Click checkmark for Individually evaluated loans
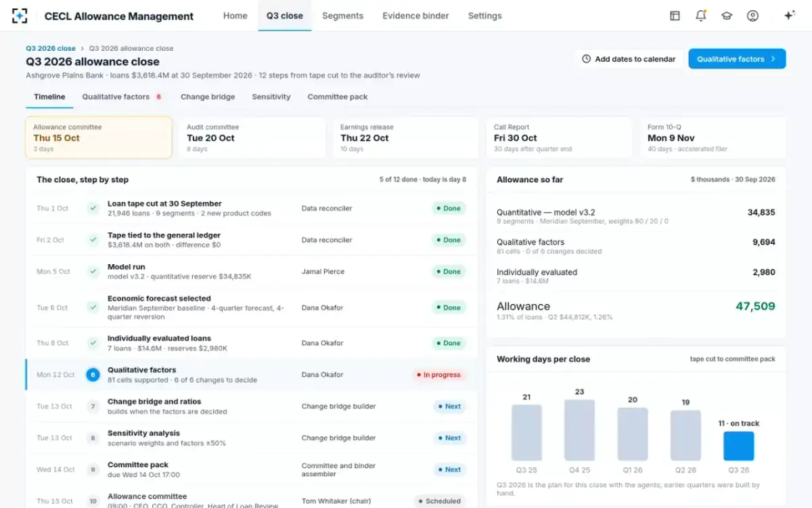The height and width of the screenshot is (508, 812). tap(93, 343)
